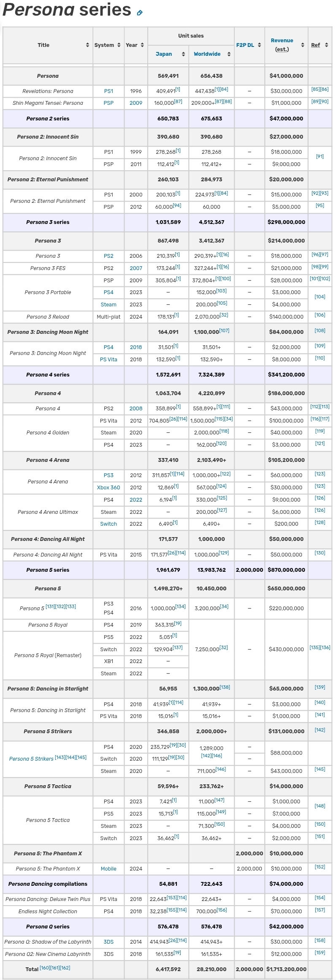Open PS Vita link for Dancing Moon Night

click(x=108, y=360)
